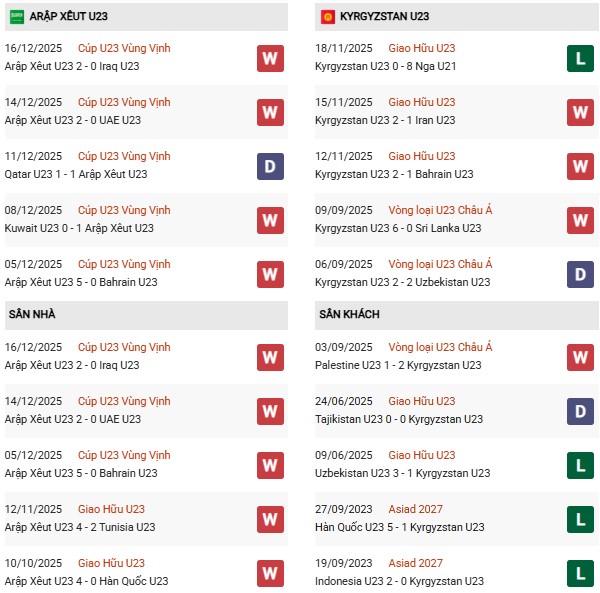Click the W badge for Kuwait U23 match

[270, 219]
